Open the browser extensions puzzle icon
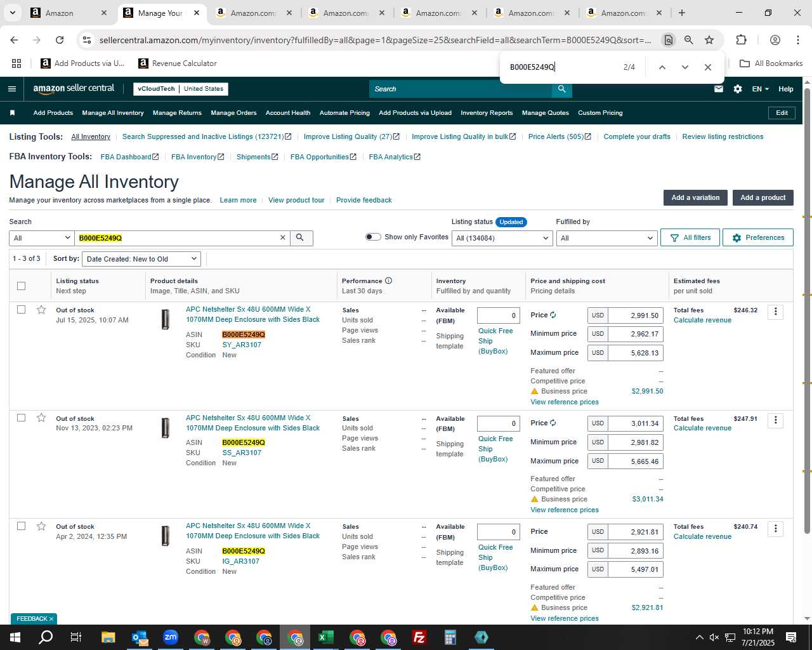Screen dimensions: 812x650 tap(741, 40)
